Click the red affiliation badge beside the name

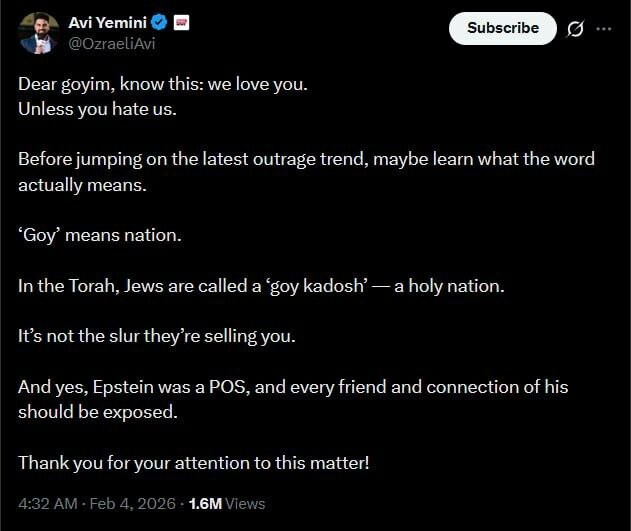[182, 22]
